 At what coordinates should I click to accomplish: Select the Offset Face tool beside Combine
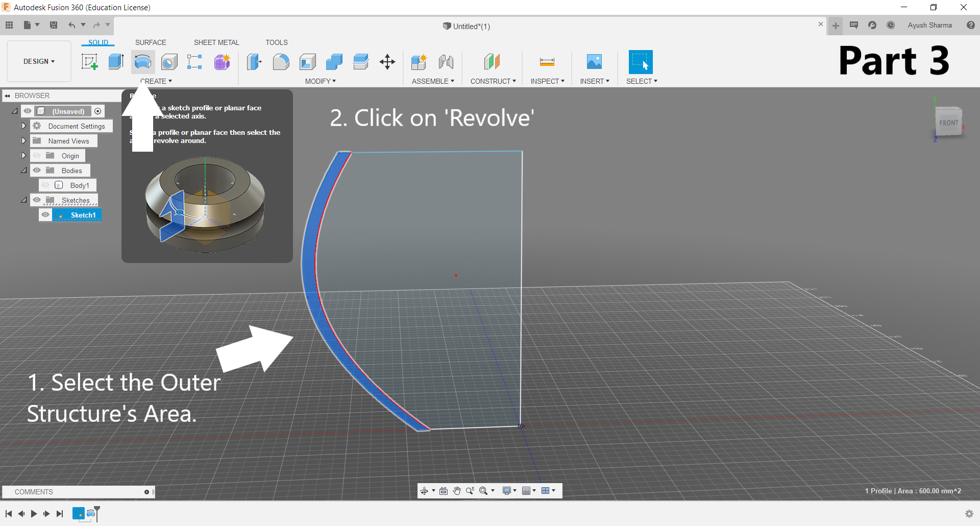(361, 62)
